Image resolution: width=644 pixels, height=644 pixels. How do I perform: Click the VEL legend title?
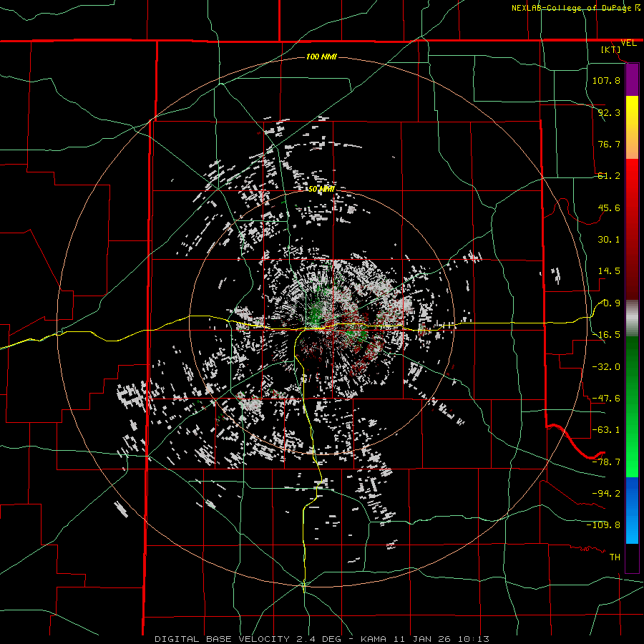pyautogui.click(x=628, y=43)
